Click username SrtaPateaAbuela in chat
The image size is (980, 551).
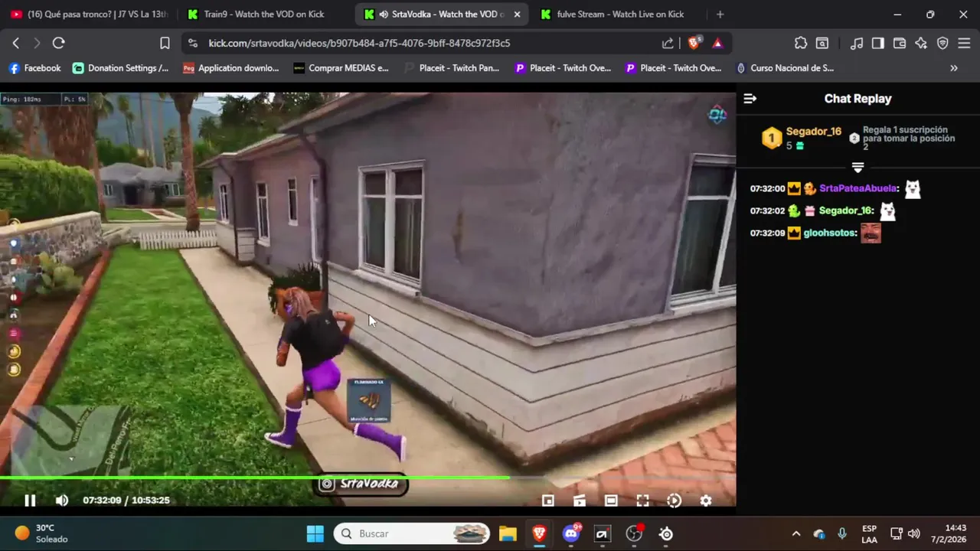(x=858, y=188)
